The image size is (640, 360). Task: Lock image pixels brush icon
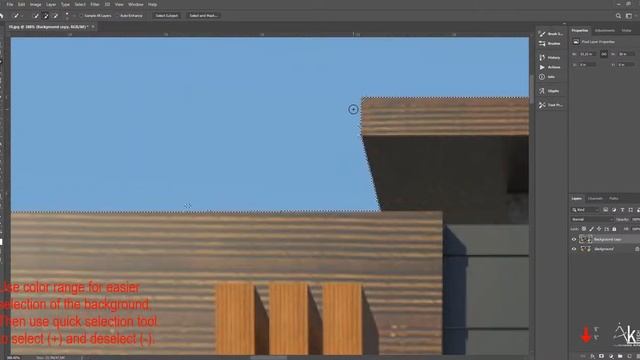coord(591,229)
